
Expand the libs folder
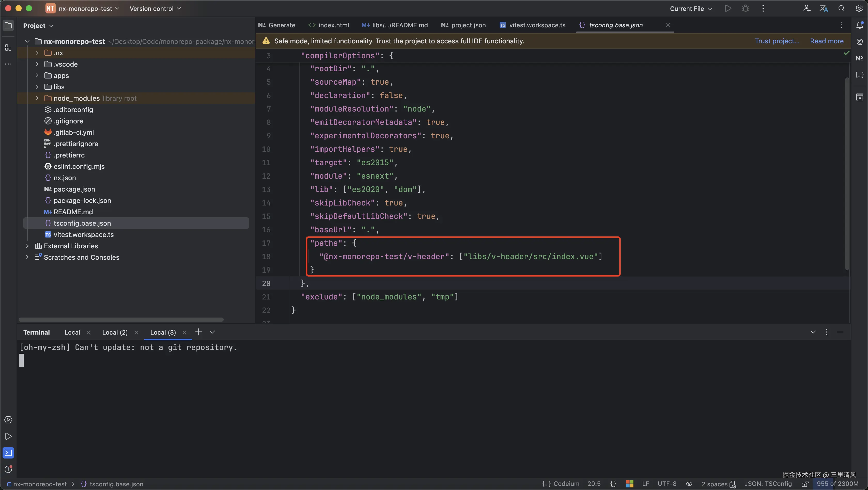[x=37, y=87]
